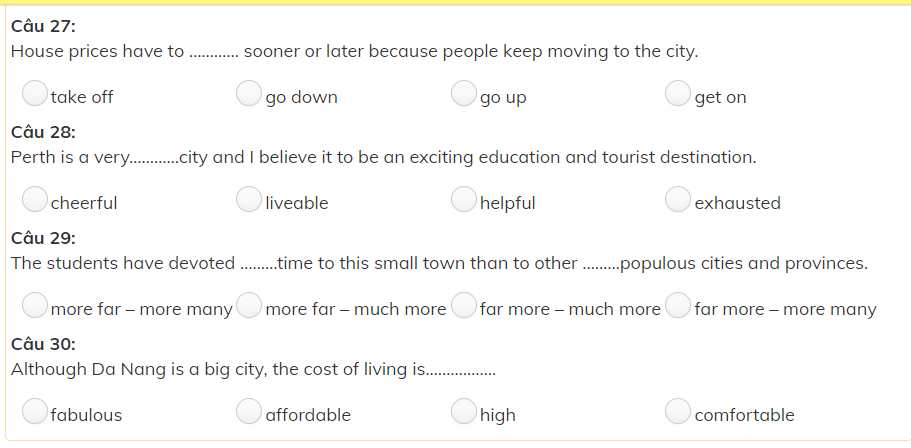Choose 'go down' for question 27
This screenshot has height=448, width=911.
pyautogui.click(x=249, y=94)
